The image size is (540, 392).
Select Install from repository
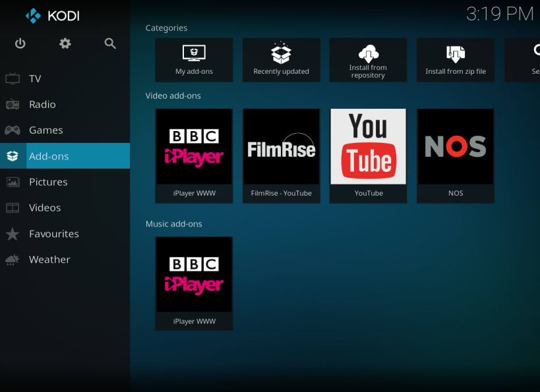tap(368, 60)
